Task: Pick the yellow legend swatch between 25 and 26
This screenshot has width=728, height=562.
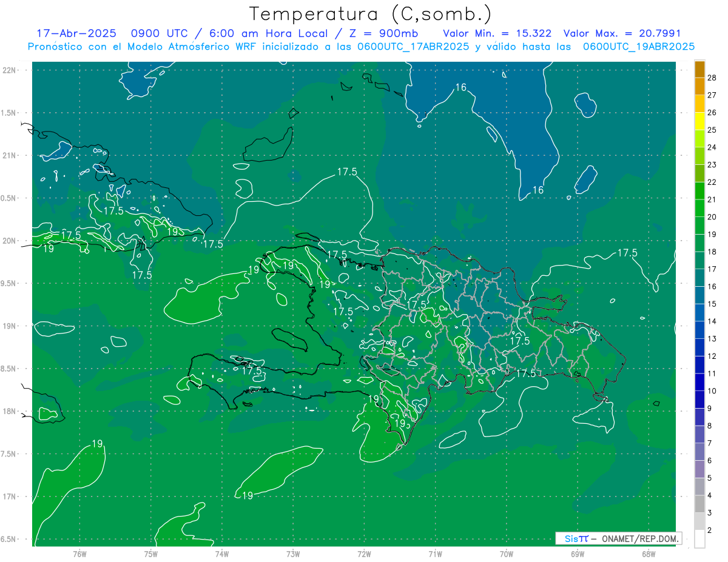Action: [699, 121]
